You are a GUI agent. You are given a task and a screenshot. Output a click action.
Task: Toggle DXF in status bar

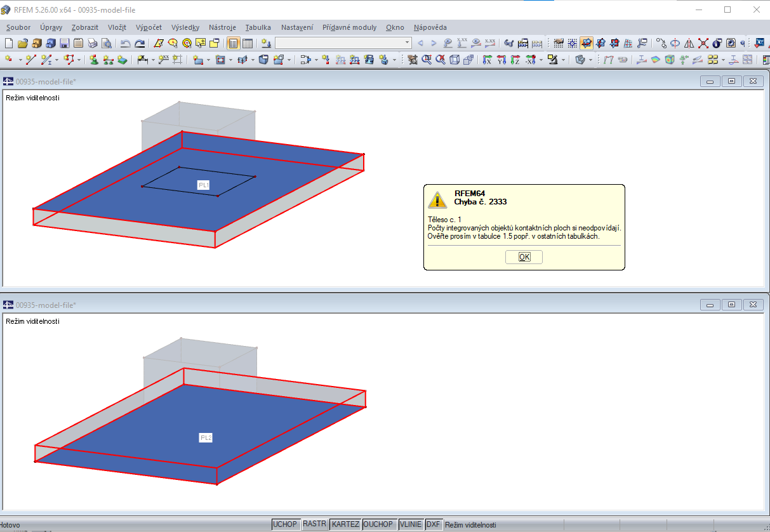[434, 524]
